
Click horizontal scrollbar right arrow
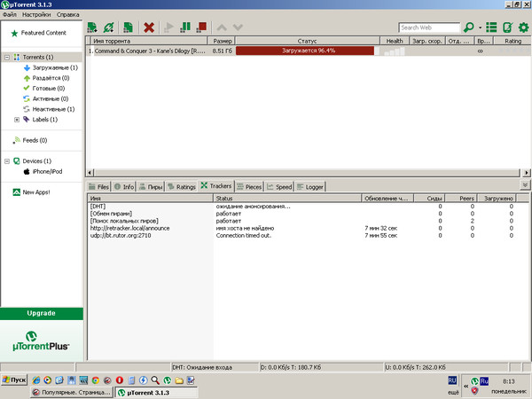(x=526, y=173)
